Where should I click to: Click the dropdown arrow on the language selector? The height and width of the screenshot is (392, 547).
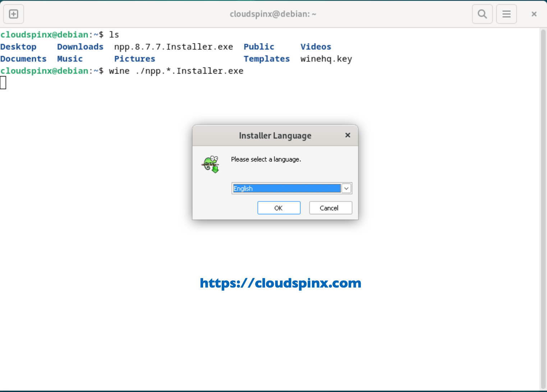[x=346, y=188]
